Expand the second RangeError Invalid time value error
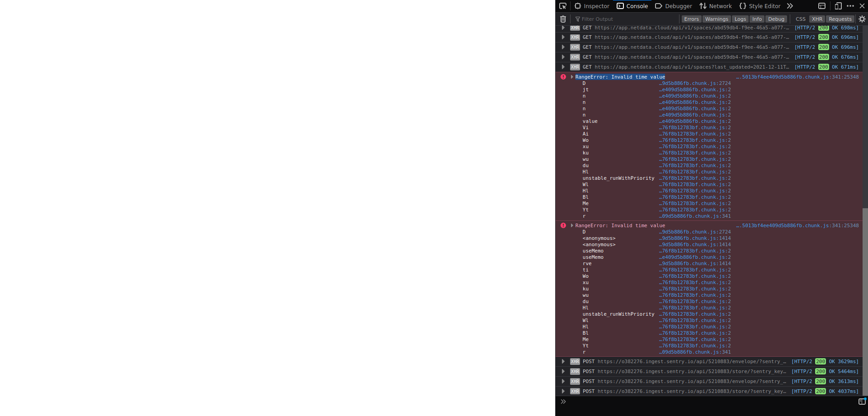Screen dimensions: 868x416 572,225
